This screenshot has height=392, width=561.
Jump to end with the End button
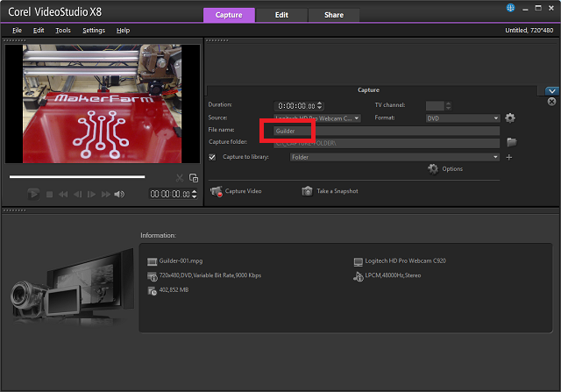(x=105, y=194)
